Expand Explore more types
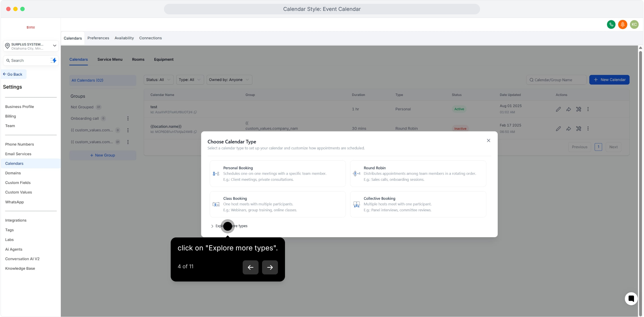Viewport: 644px width, 317px height. click(x=229, y=226)
